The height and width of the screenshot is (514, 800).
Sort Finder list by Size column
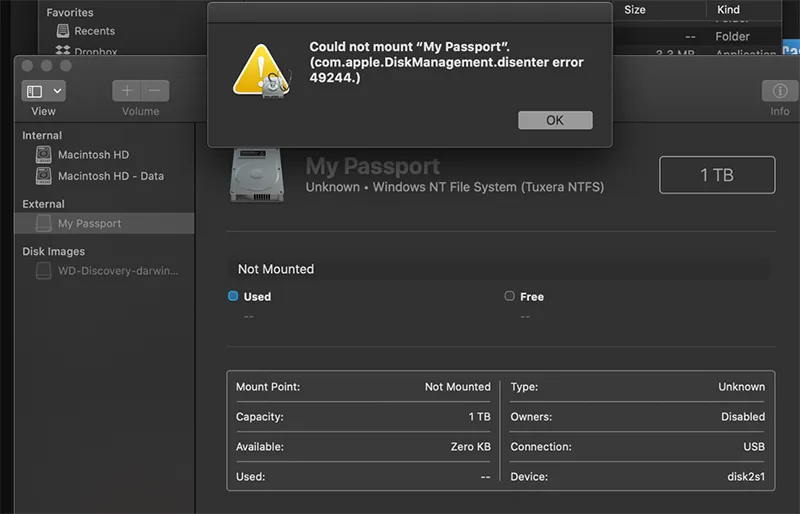pos(635,10)
